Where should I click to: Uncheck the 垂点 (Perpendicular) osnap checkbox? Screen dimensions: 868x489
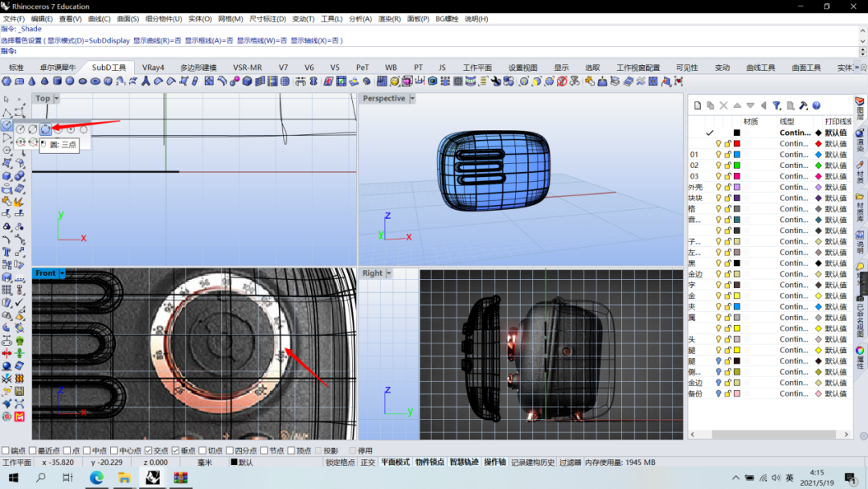(175, 450)
